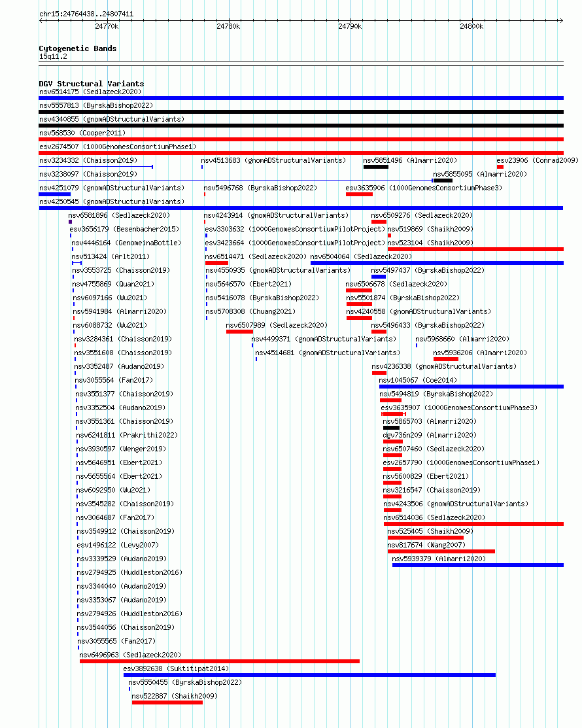Select esv2657790 (1000GenomesConsortiumPhase1) variant
This screenshot has width=582, height=728.
coord(461,463)
